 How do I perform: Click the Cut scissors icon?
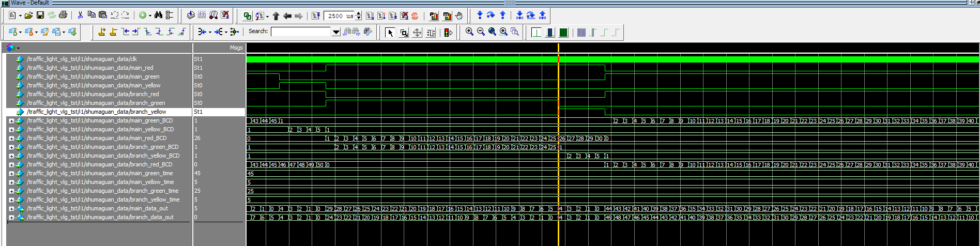pyautogui.click(x=80, y=16)
